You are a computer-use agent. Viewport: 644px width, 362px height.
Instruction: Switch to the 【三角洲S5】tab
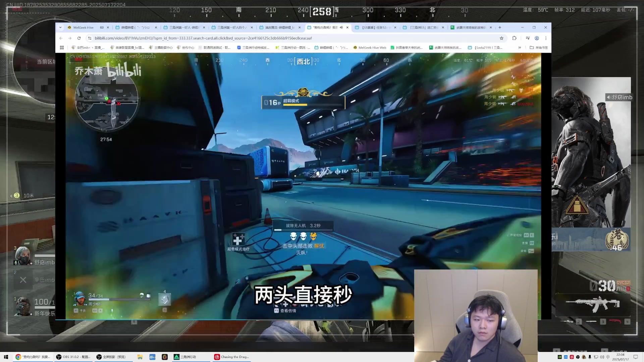click(424, 27)
